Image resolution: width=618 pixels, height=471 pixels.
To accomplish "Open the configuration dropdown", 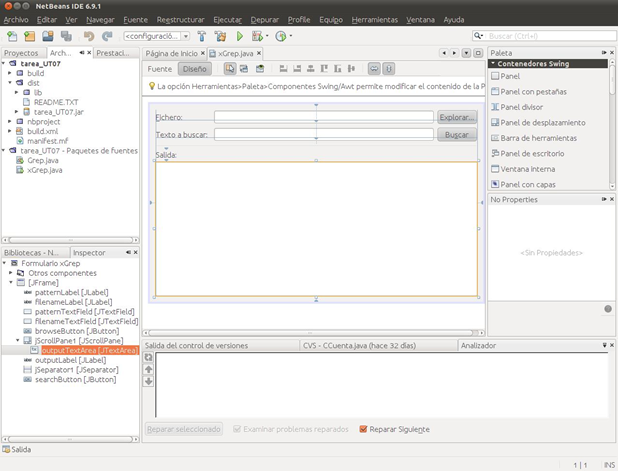I will (x=186, y=36).
